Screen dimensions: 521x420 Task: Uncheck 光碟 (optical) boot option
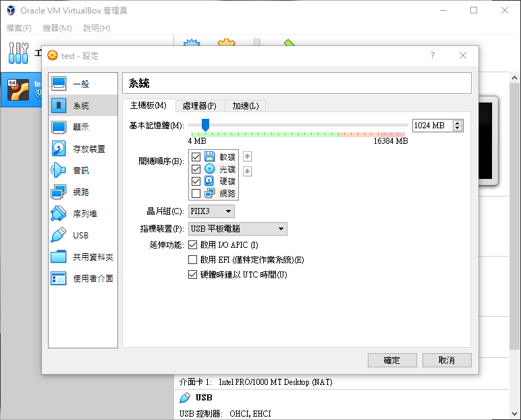click(x=196, y=169)
